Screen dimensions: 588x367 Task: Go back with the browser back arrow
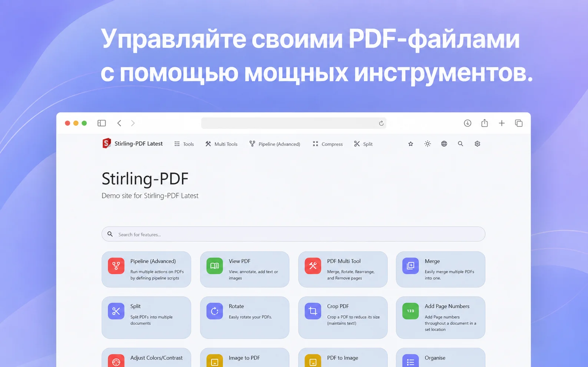tap(119, 123)
